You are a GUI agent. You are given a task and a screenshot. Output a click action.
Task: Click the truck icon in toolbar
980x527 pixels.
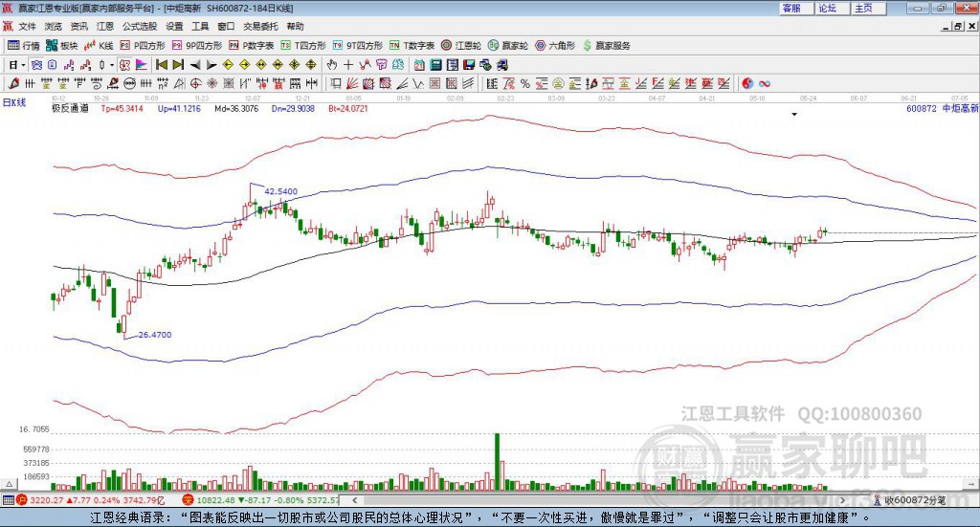point(501,65)
